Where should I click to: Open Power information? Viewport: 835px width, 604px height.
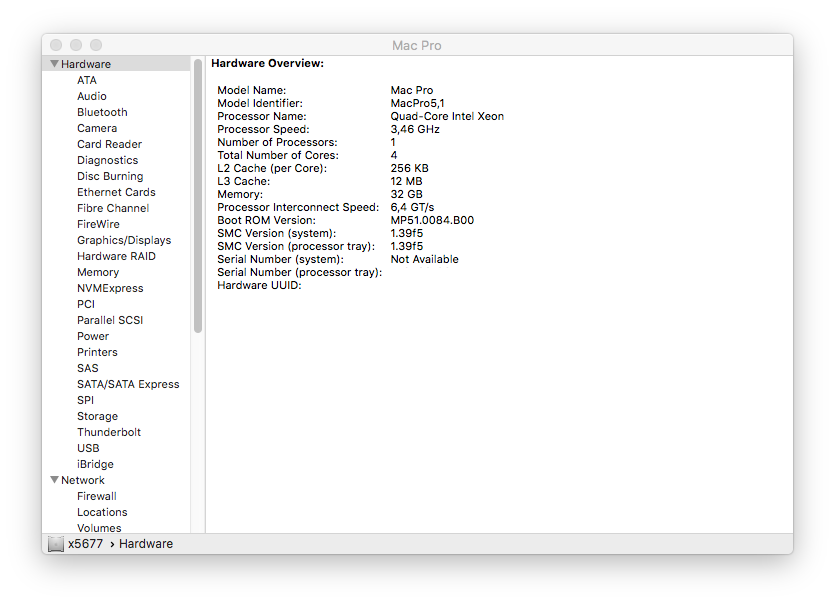(x=93, y=336)
